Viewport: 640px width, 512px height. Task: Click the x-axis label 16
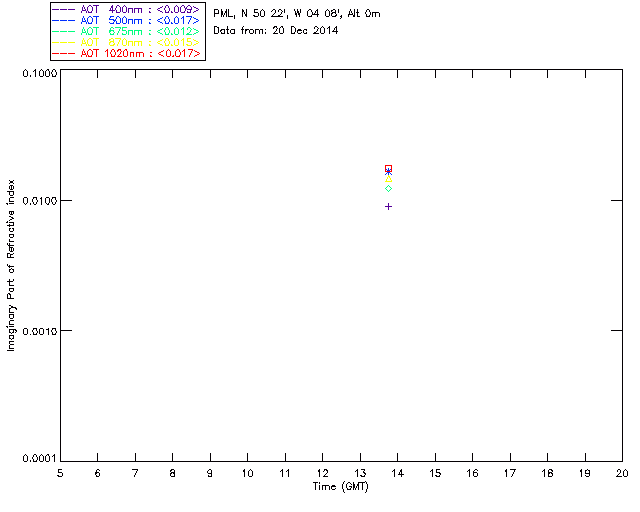[472, 473]
